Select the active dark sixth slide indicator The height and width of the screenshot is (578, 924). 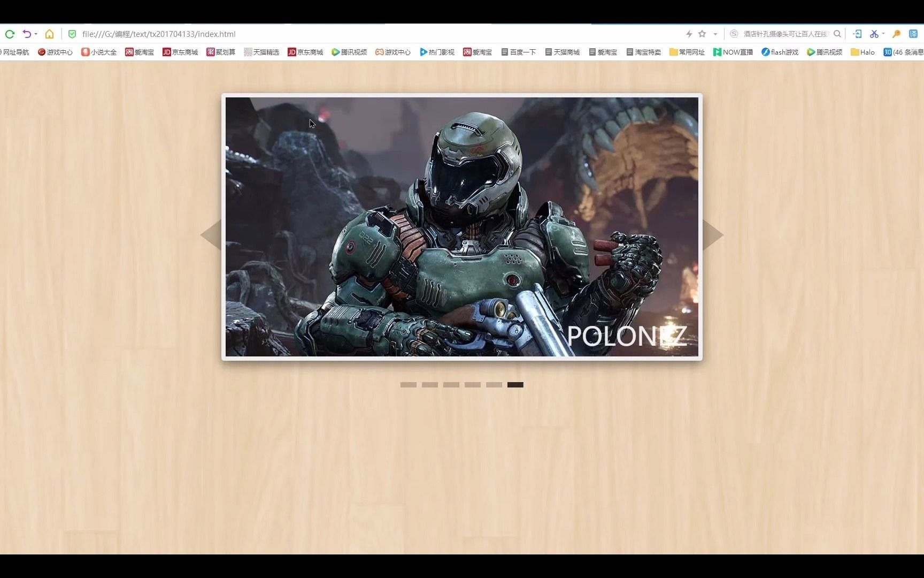tap(515, 385)
